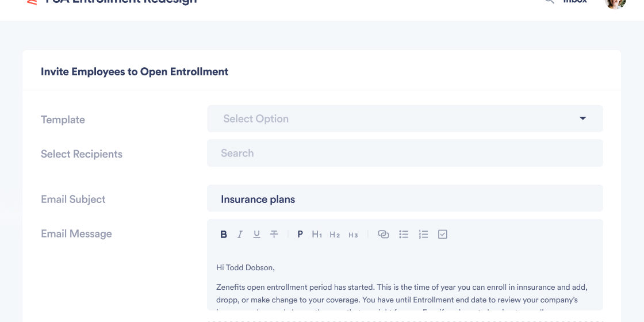Insert a checklist in the message

pos(442,234)
